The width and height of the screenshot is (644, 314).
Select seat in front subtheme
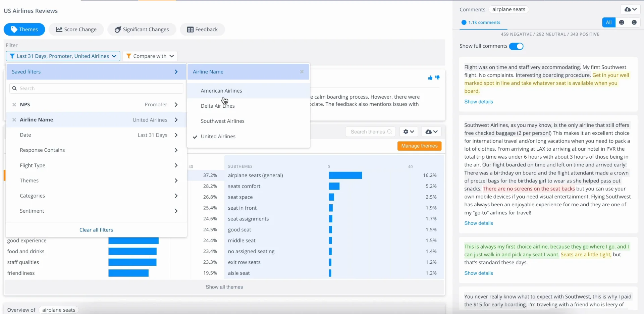coord(242,208)
